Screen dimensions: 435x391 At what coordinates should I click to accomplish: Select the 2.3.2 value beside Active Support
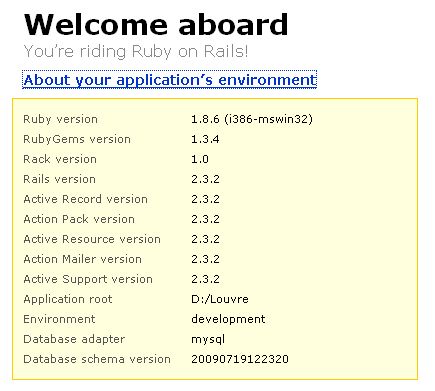(205, 279)
